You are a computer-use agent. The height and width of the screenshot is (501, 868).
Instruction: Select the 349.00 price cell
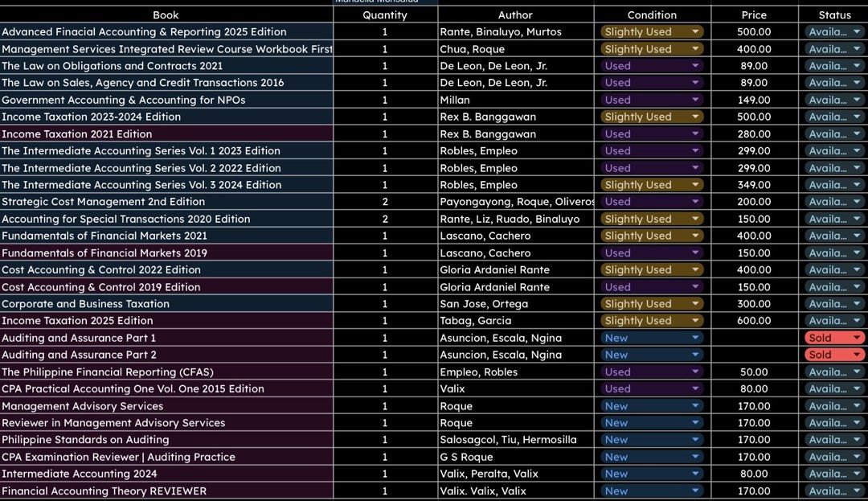pyautogui.click(x=755, y=185)
